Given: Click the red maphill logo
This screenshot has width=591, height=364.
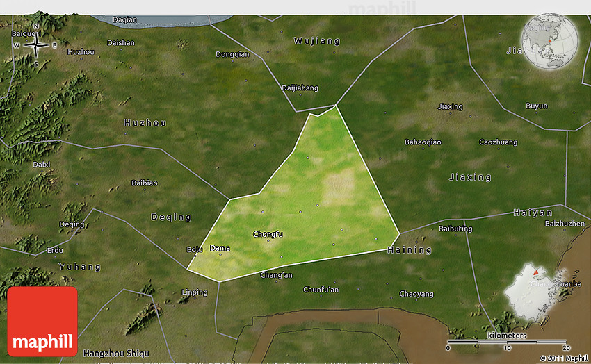Looking at the screenshot, I should 42,322.
